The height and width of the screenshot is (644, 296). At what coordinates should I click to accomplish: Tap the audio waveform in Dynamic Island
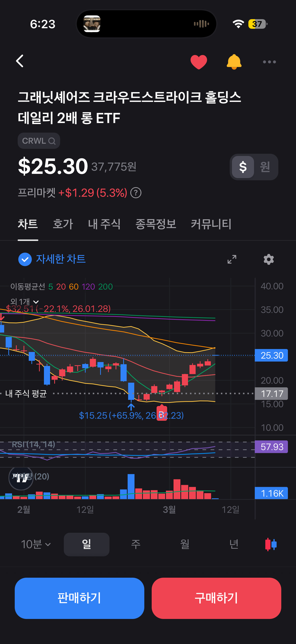click(201, 24)
